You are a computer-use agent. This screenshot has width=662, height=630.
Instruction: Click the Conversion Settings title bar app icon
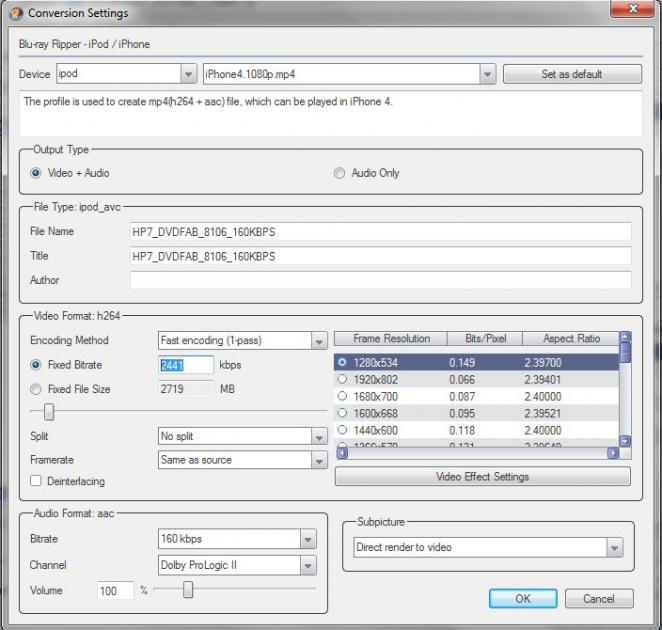[15, 13]
